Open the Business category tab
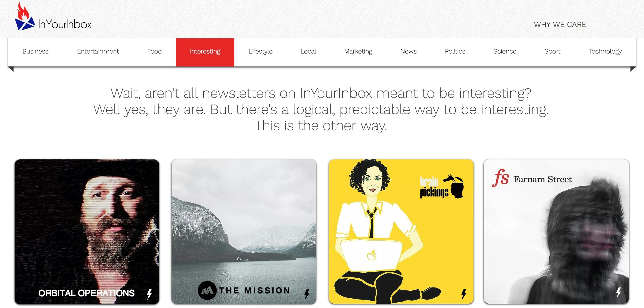Screen dimensions: 644x308 [x=35, y=51]
